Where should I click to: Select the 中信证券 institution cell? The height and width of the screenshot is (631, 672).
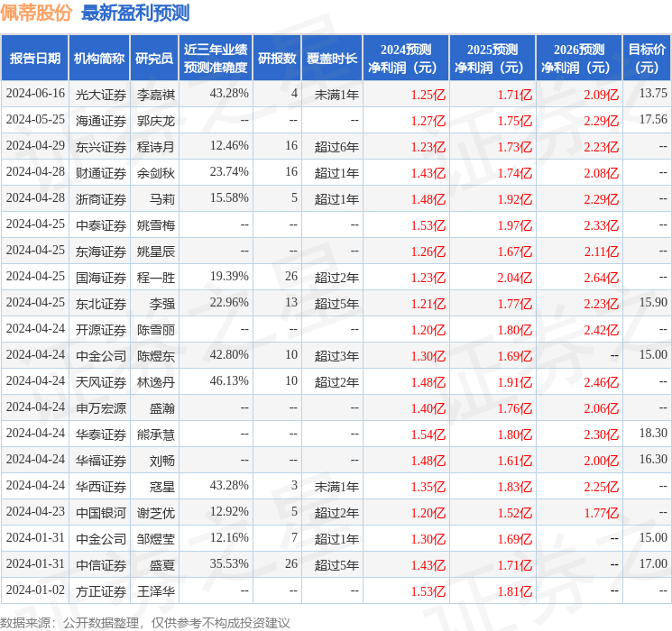pyautogui.click(x=101, y=564)
